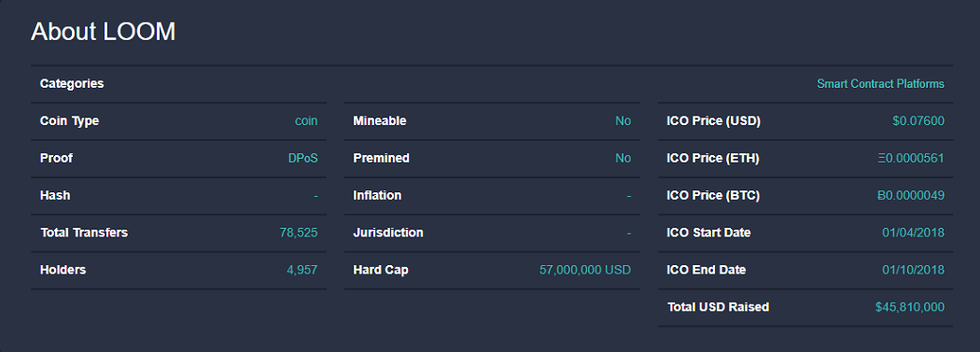Click the ICO Price USD value $0.07600

(x=918, y=120)
